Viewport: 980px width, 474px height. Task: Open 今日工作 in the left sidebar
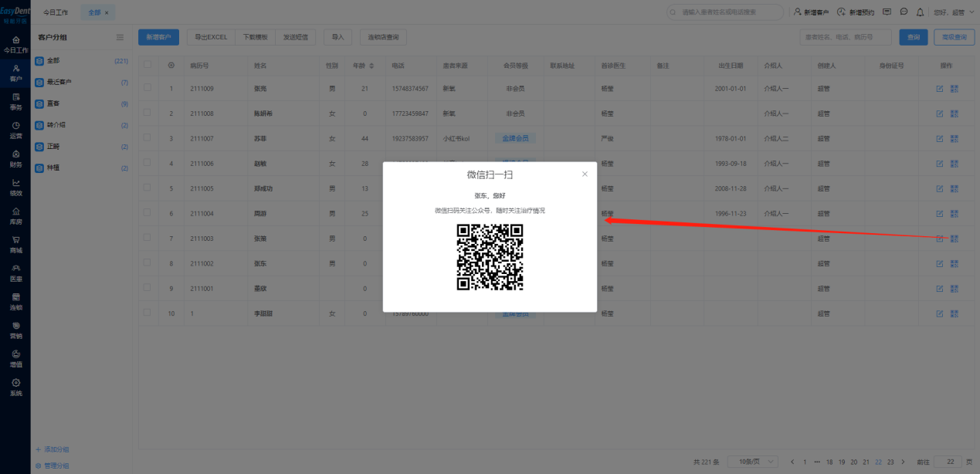click(15, 43)
